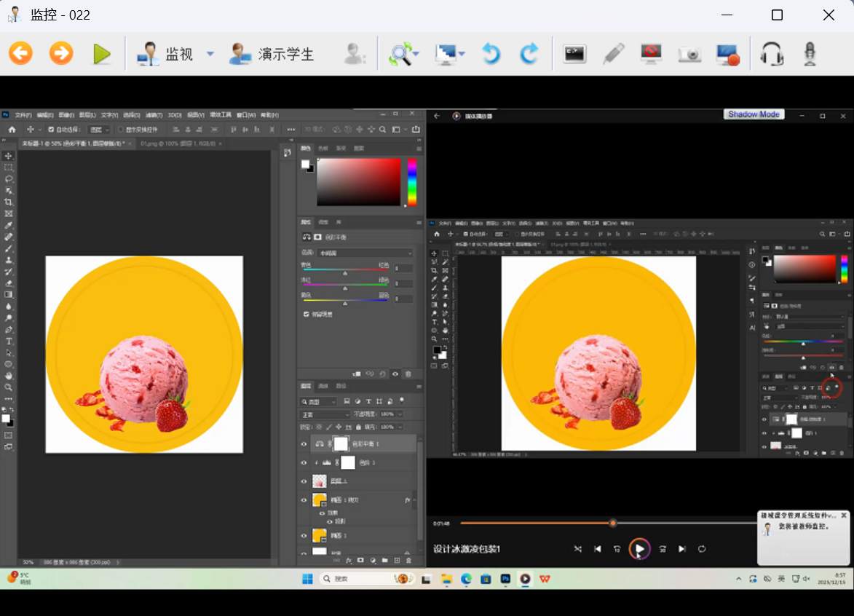854x616 pixels.
Task: Click the headset icon in monitor toolbar
Action: 771,54
